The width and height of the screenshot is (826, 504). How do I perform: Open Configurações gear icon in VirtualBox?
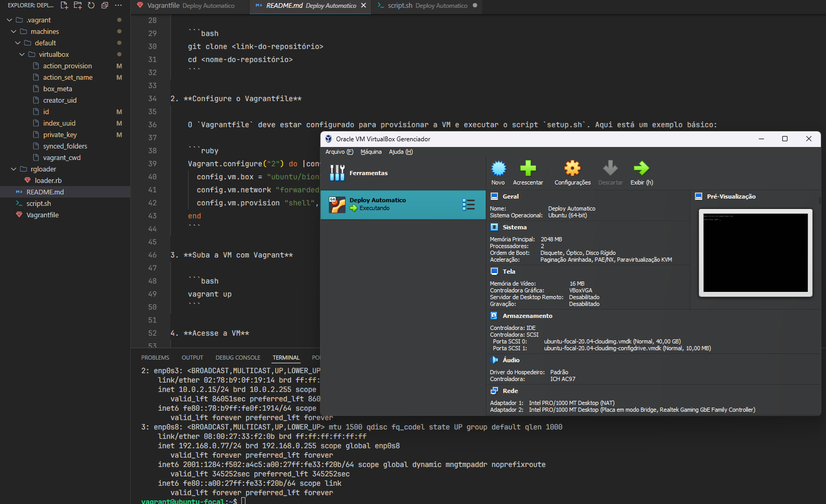[572, 168]
